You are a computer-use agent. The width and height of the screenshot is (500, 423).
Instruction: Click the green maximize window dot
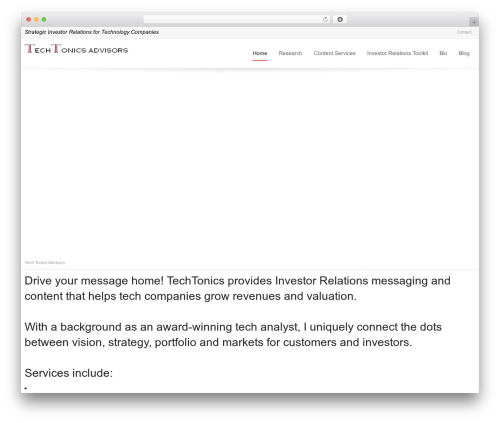click(x=44, y=20)
